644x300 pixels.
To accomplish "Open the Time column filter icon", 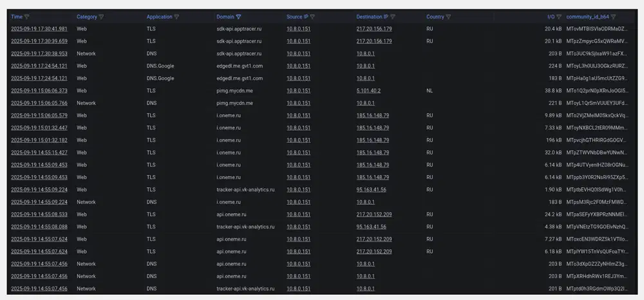I will (x=26, y=17).
